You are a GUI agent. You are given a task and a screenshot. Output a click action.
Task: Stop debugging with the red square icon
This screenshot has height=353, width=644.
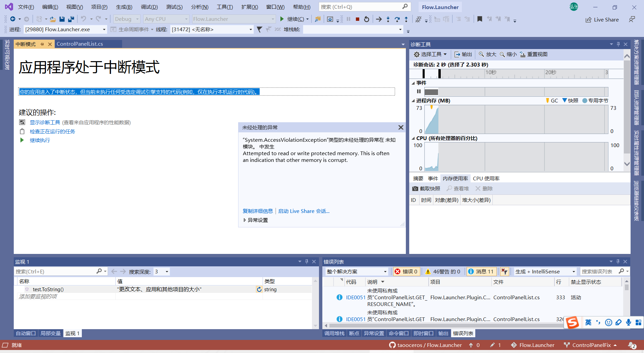click(357, 19)
